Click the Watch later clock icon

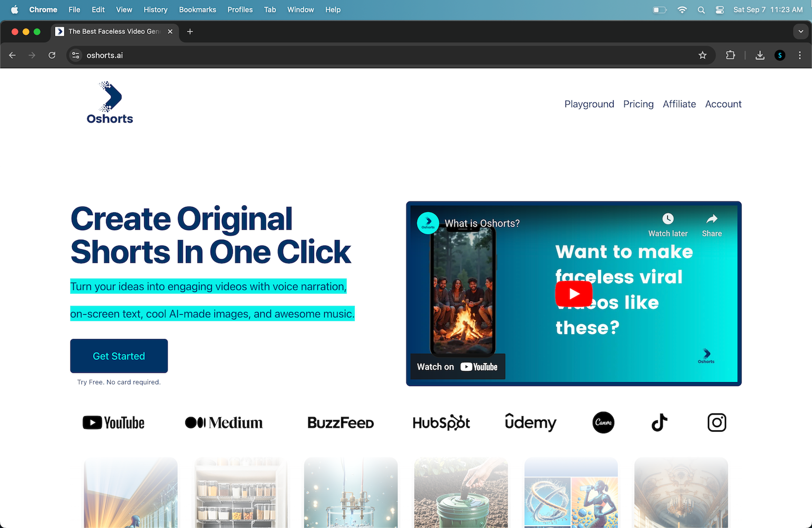(x=668, y=219)
